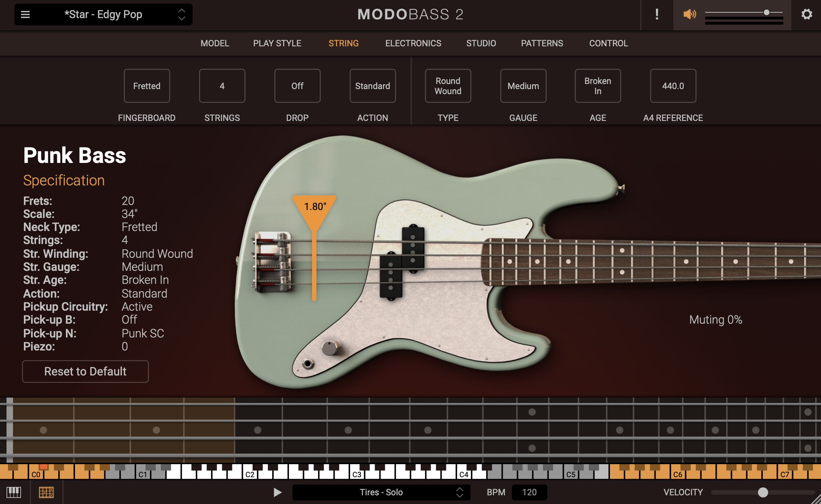Click the Punk Bass title

pyautogui.click(x=75, y=155)
